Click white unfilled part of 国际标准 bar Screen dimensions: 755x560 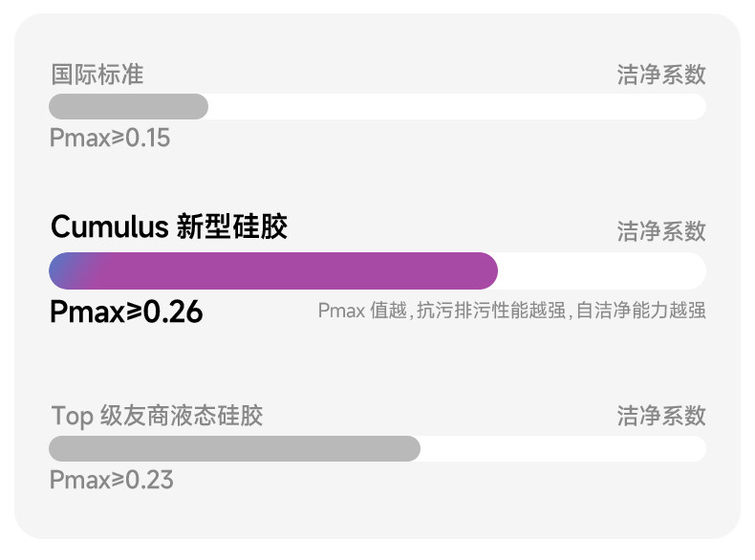(x=458, y=106)
